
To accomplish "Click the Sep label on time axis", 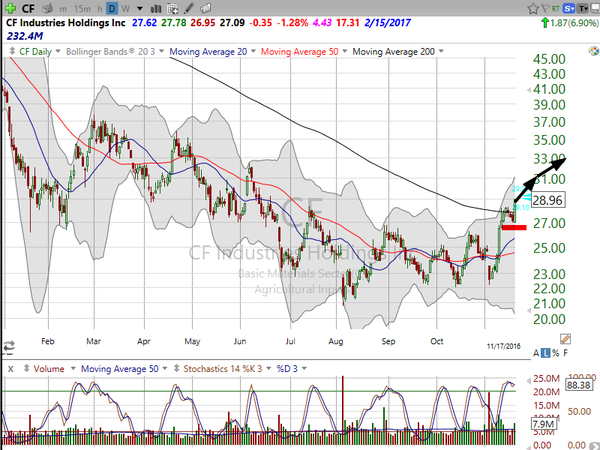I will (x=388, y=341).
